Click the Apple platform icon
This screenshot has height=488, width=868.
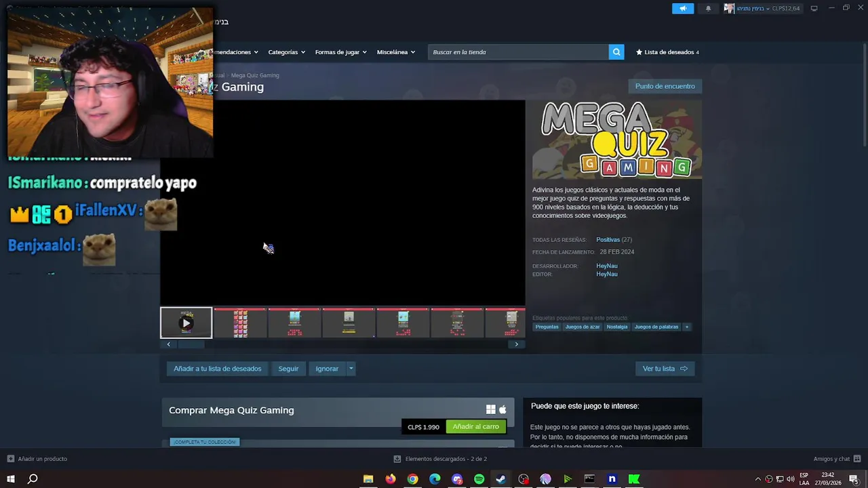click(502, 409)
